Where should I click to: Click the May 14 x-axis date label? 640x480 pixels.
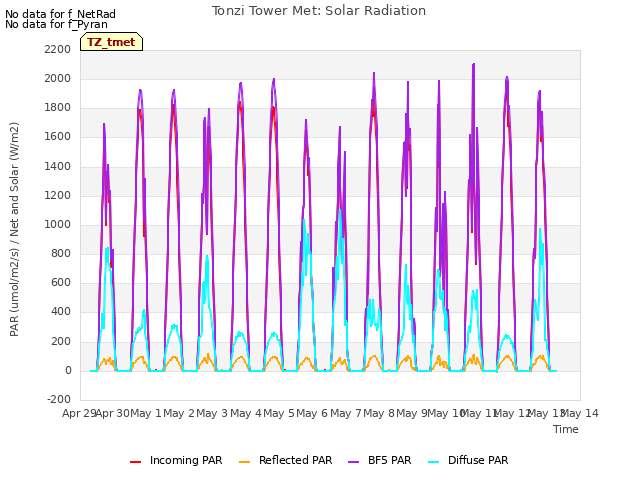(x=580, y=413)
